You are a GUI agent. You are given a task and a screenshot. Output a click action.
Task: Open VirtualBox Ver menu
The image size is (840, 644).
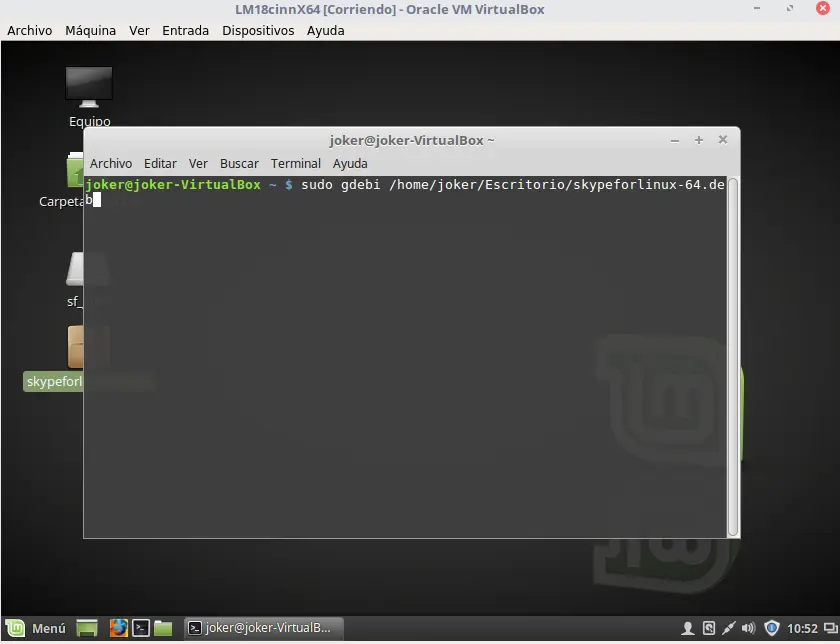click(x=139, y=31)
